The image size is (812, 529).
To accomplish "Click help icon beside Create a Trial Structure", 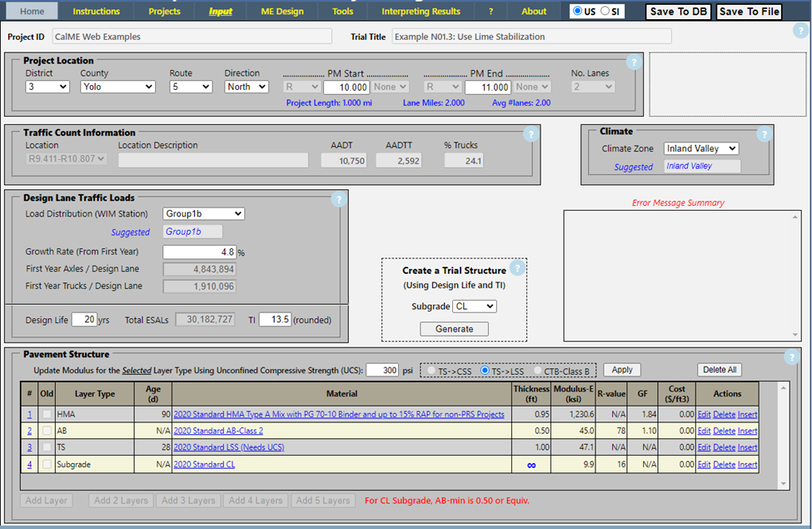I will click(516, 268).
